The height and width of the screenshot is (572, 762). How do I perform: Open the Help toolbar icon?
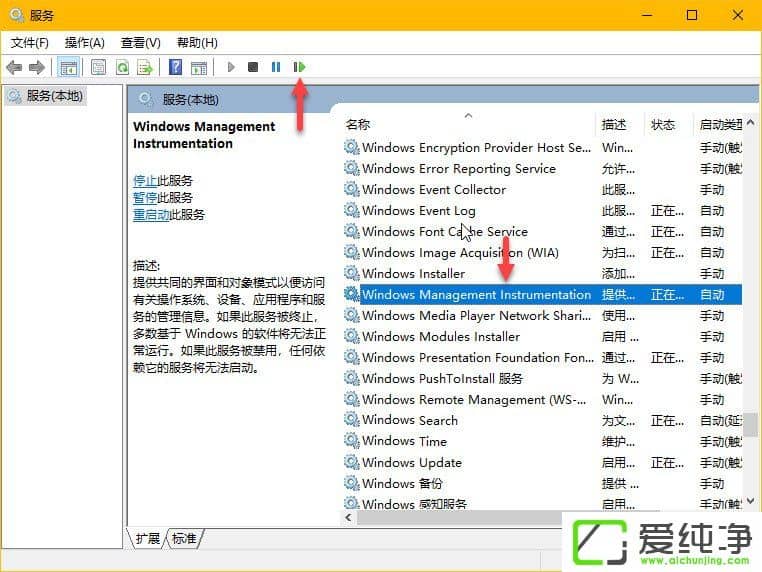coord(175,67)
